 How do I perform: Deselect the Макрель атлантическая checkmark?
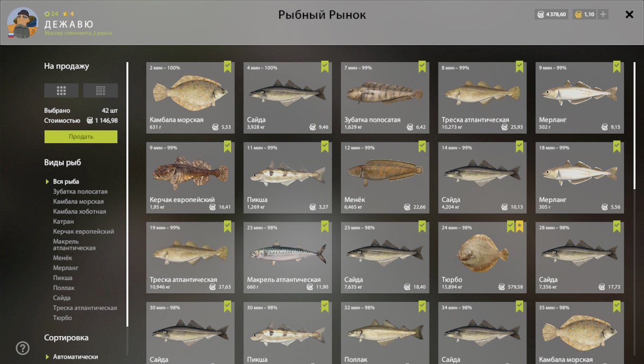coord(325,226)
